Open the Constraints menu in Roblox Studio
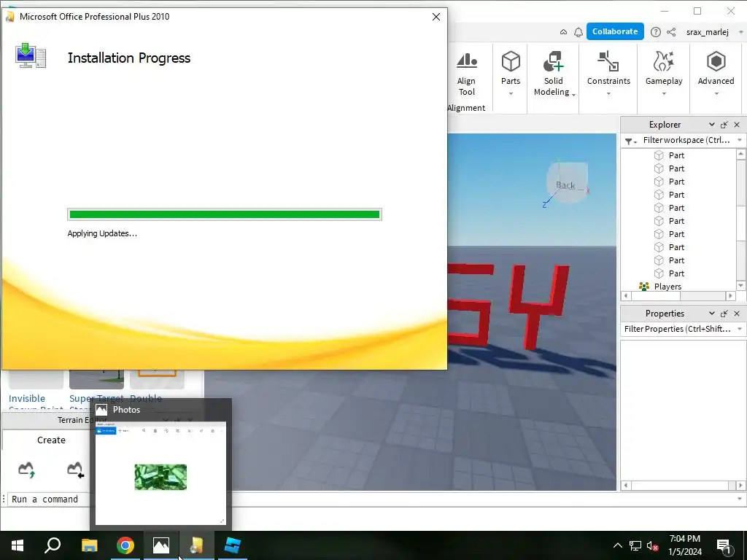This screenshot has height=560, width=747. click(x=608, y=74)
